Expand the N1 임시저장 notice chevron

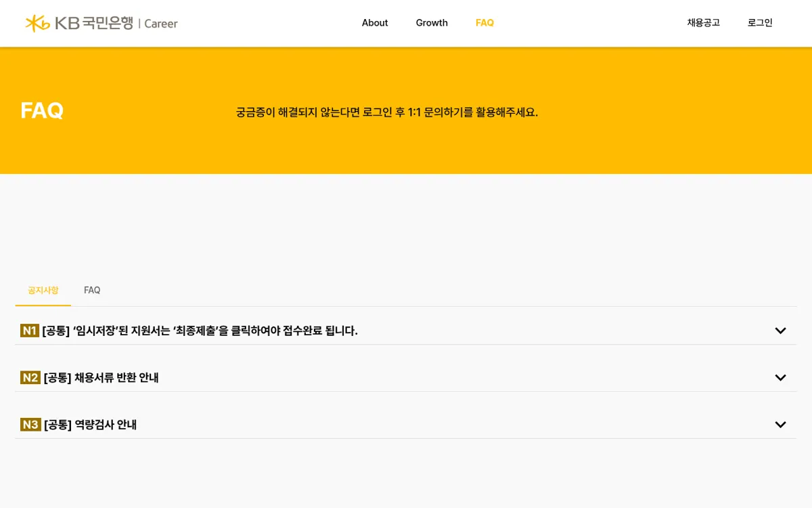780,331
